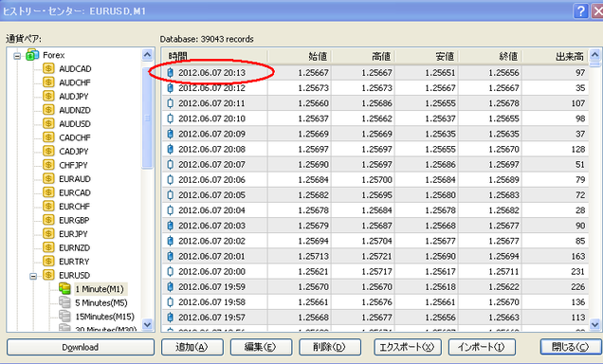Click the EURJPY dollar icon
The width and height of the screenshot is (603, 364).
pyautogui.click(x=48, y=234)
